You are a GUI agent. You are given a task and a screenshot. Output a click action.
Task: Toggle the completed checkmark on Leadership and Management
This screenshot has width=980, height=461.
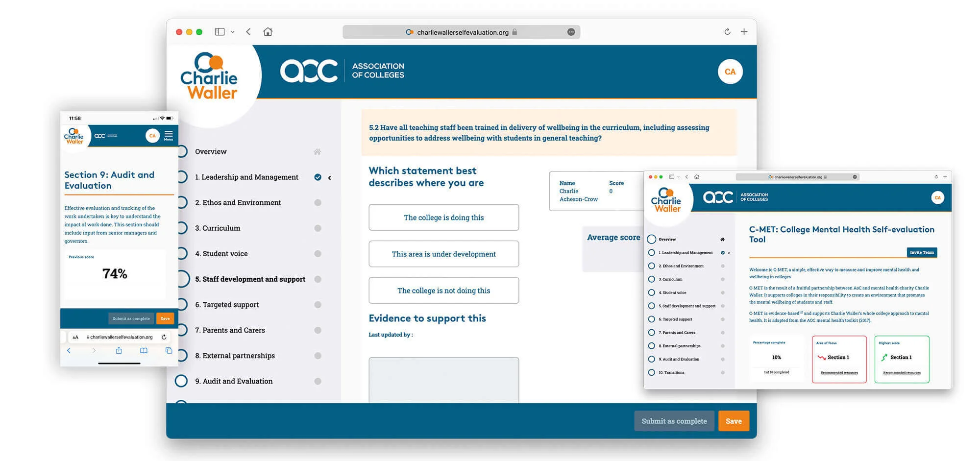tap(318, 177)
